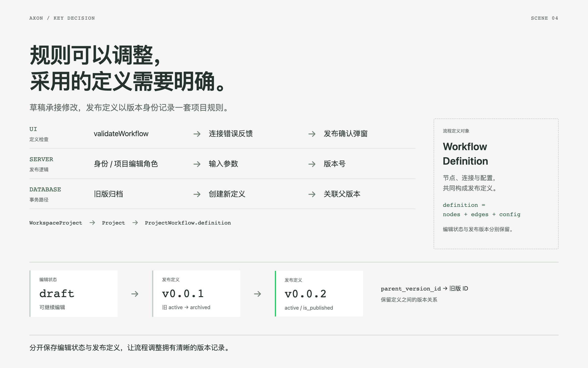Click the DATABASE row label
This screenshot has width=588, height=368.
tap(45, 190)
